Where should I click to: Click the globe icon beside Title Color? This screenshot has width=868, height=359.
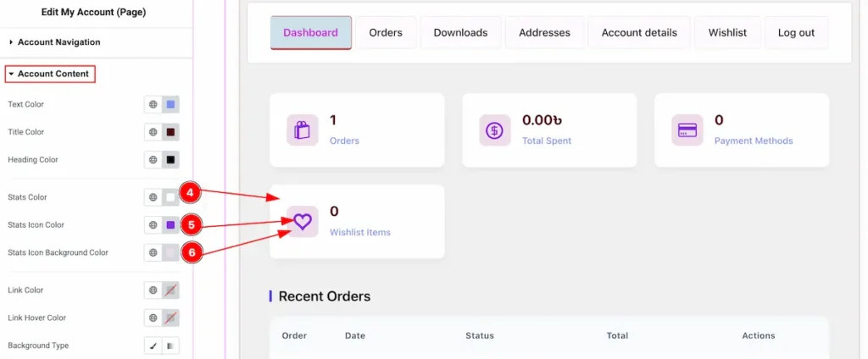click(153, 132)
